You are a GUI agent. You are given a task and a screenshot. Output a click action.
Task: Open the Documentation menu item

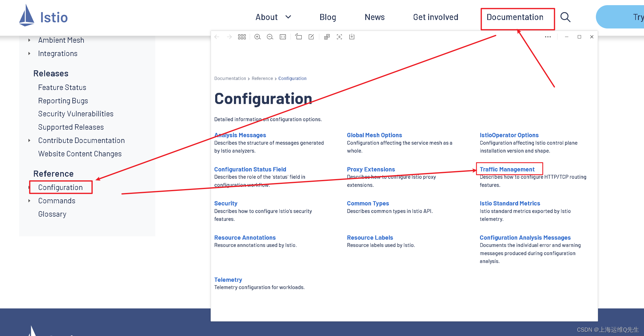pos(515,17)
